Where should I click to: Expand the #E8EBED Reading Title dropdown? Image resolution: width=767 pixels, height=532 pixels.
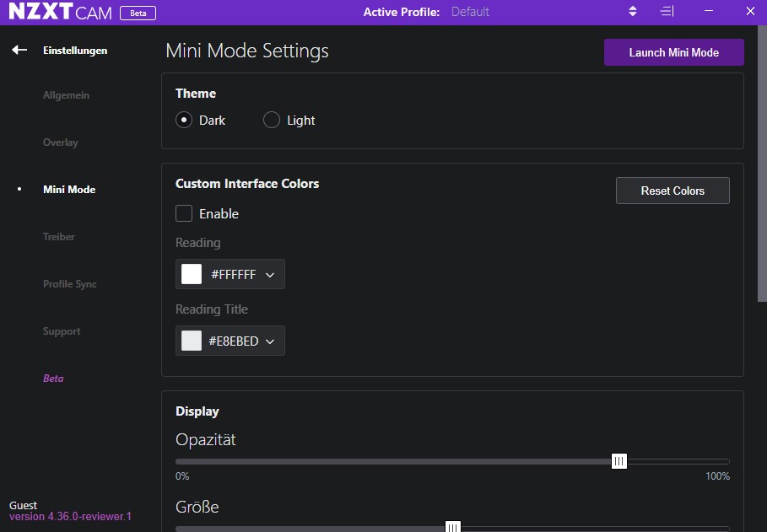tap(269, 341)
